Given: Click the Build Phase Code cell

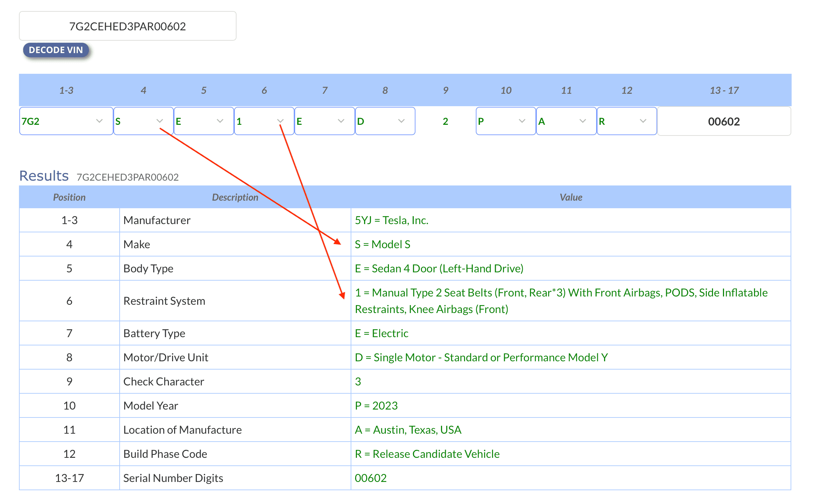Looking at the screenshot, I should (235, 454).
